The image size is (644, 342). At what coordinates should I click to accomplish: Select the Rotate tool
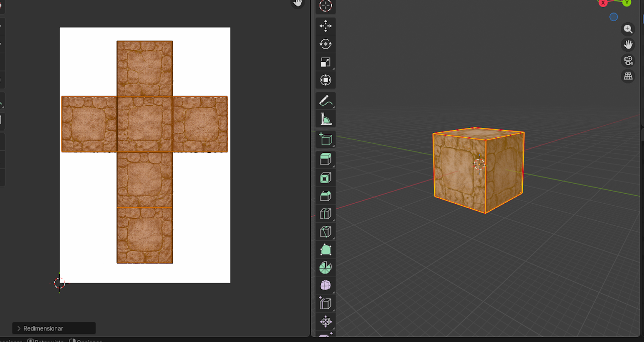coord(326,44)
